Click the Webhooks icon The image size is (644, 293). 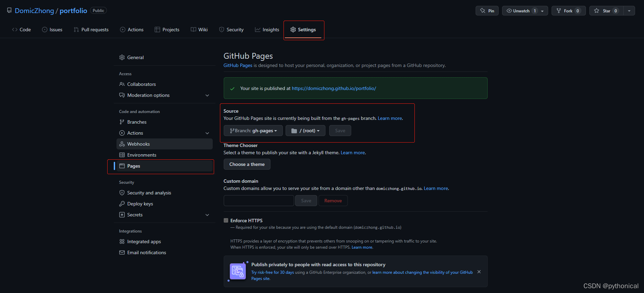[122, 144]
